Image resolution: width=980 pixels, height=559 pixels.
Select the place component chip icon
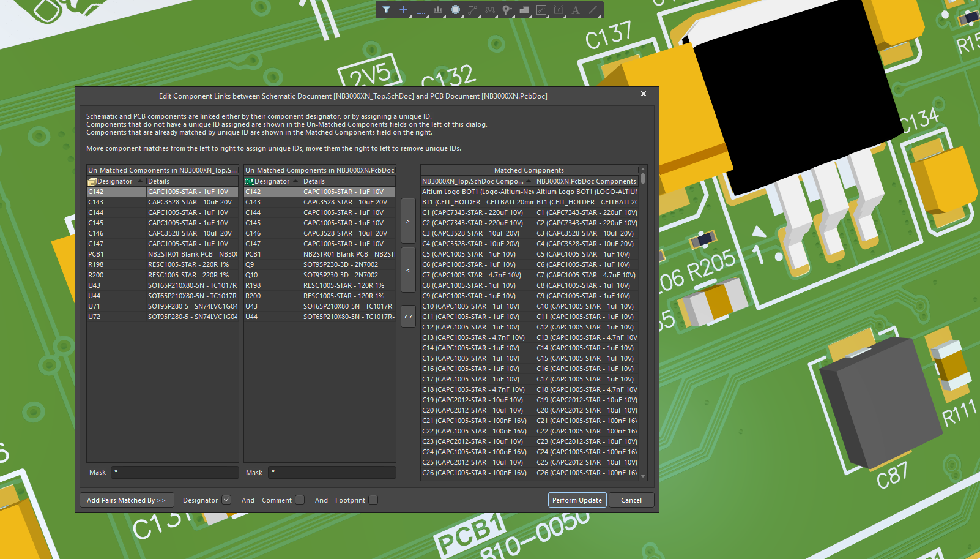(455, 10)
